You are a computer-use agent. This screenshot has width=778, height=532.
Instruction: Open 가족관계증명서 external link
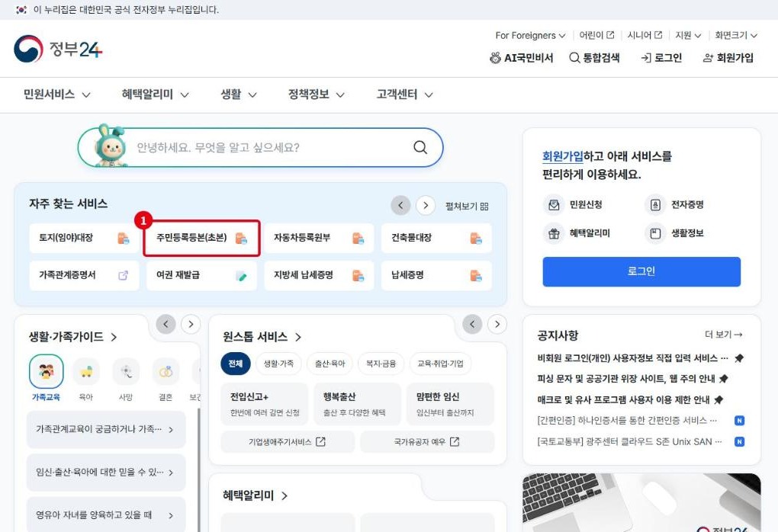pyautogui.click(x=84, y=275)
